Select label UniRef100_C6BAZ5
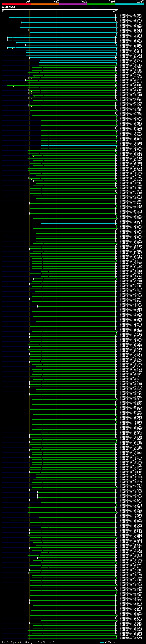 (x=131, y=243)
